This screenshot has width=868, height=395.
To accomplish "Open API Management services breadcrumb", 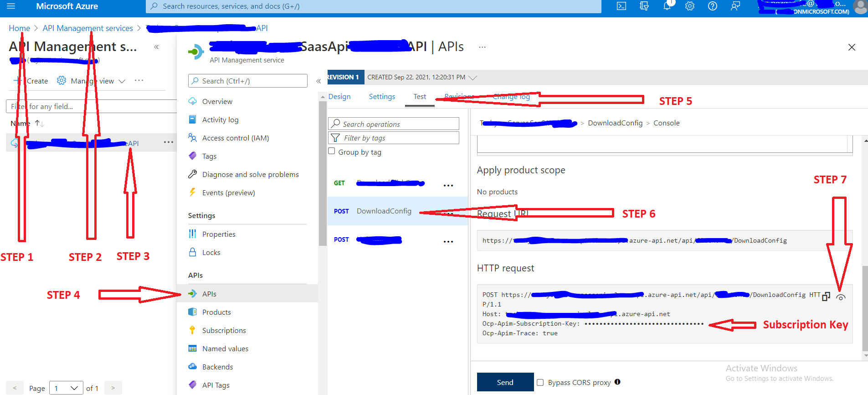I will pyautogui.click(x=88, y=28).
